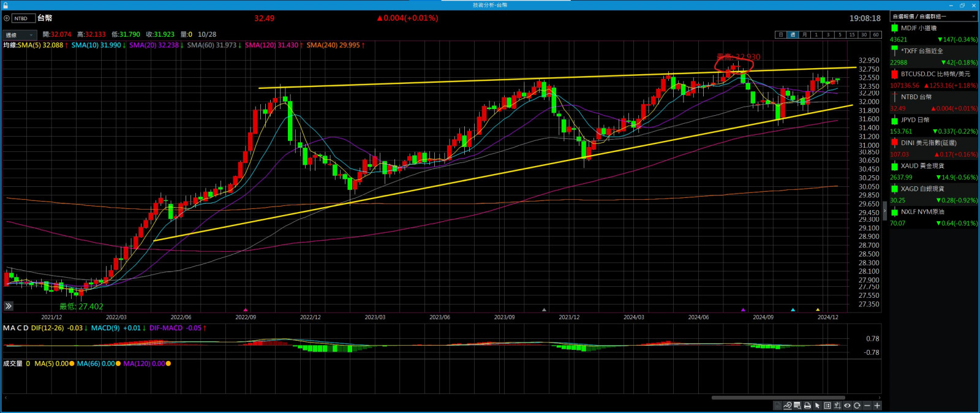This screenshot has width=980, height=413.
Task: Select NXLF NYM原油 in watchlist
Action: click(933, 218)
